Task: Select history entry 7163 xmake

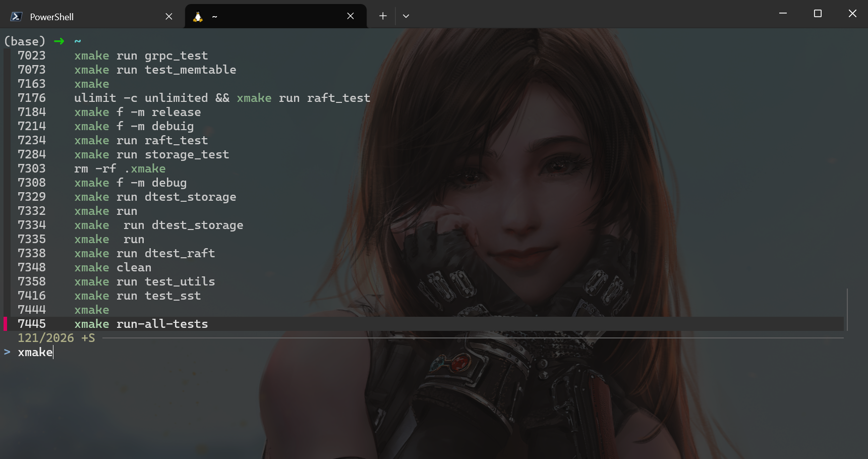Action: click(x=63, y=84)
